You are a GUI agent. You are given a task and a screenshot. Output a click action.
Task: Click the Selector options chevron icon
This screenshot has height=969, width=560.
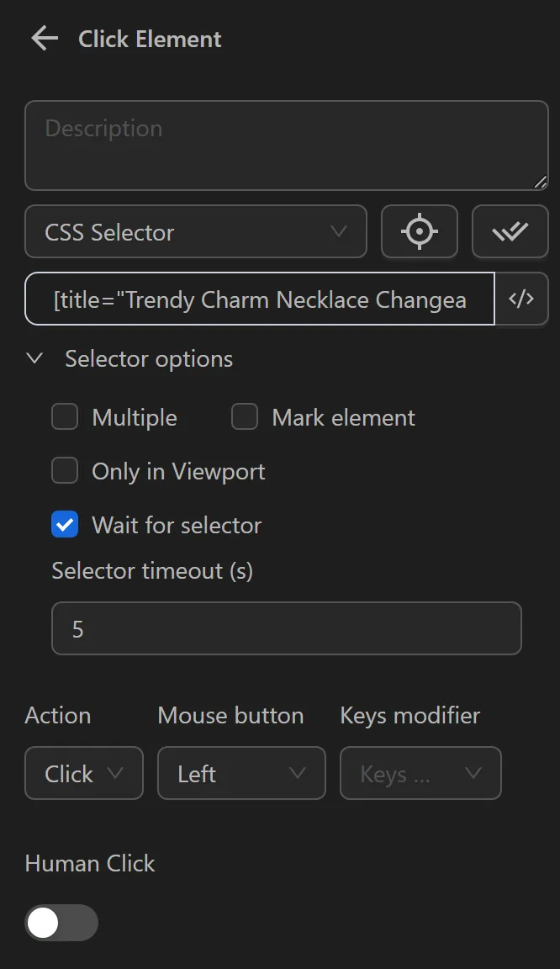34,358
